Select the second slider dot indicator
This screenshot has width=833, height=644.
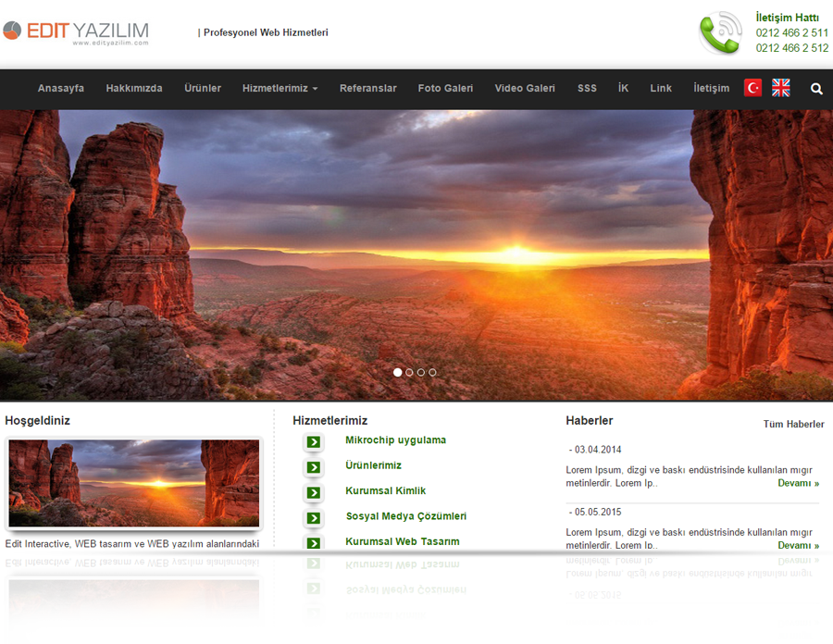[x=409, y=372]
